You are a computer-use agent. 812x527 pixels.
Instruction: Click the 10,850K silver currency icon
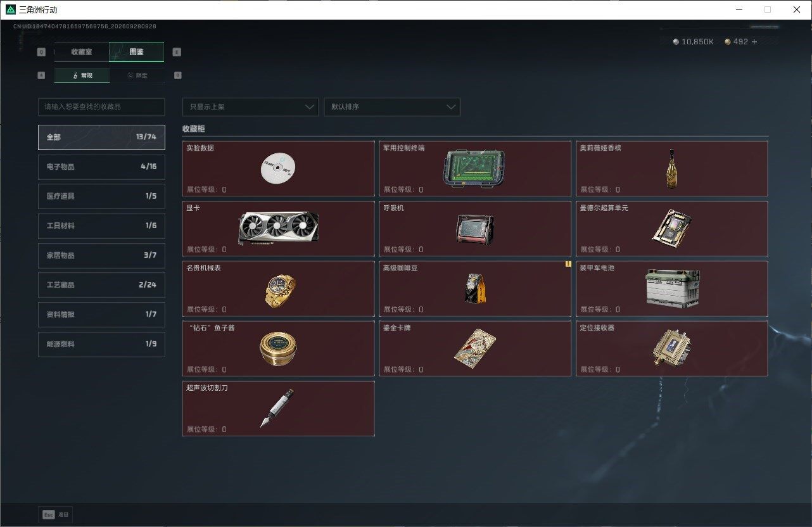pyautogui.click(x=676, y=42)
